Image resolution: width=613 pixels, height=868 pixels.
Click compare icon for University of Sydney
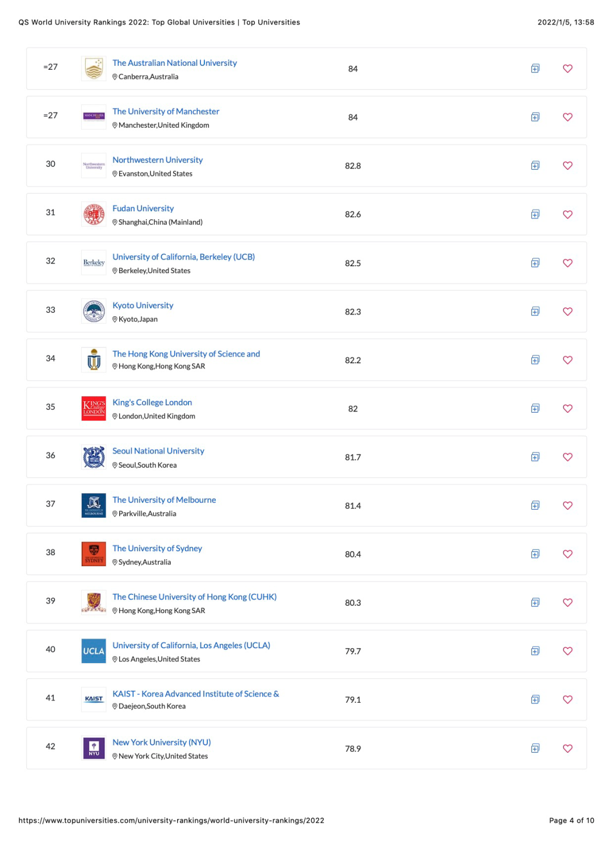(x=535, y=554)
